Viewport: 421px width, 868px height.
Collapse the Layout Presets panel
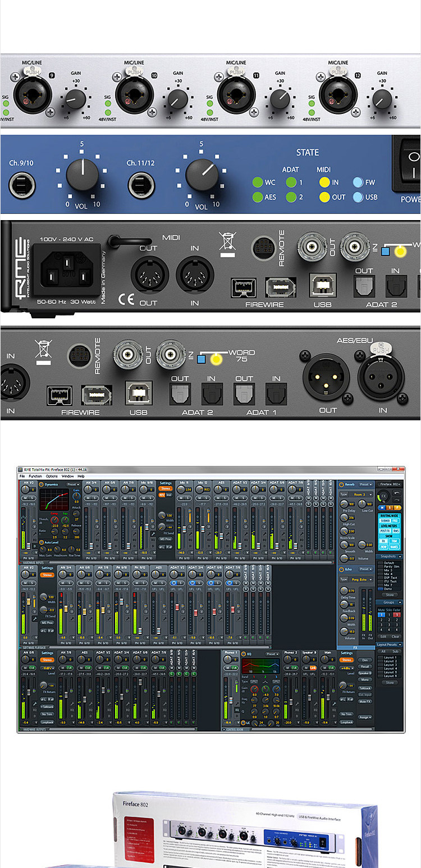tap(400, 645)
